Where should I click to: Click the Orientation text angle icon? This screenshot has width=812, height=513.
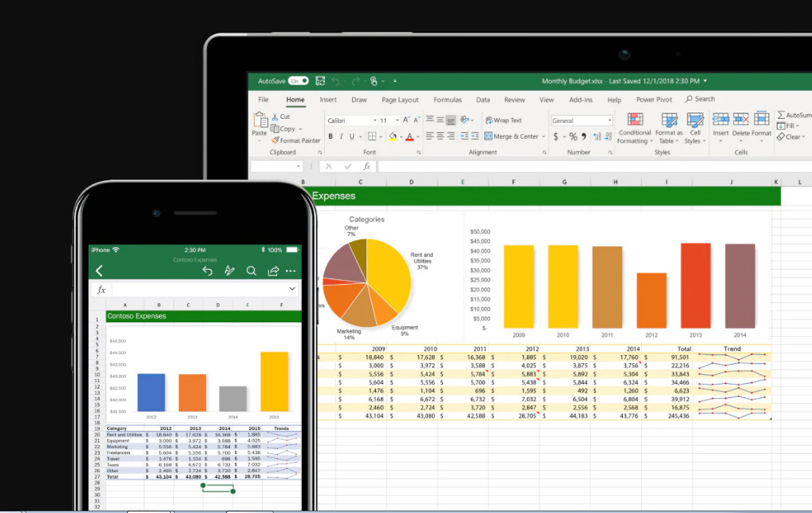(465, 120)
